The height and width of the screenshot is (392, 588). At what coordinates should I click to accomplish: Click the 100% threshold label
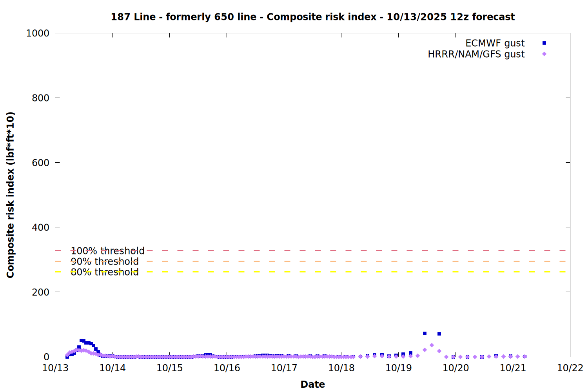[107, 251]
